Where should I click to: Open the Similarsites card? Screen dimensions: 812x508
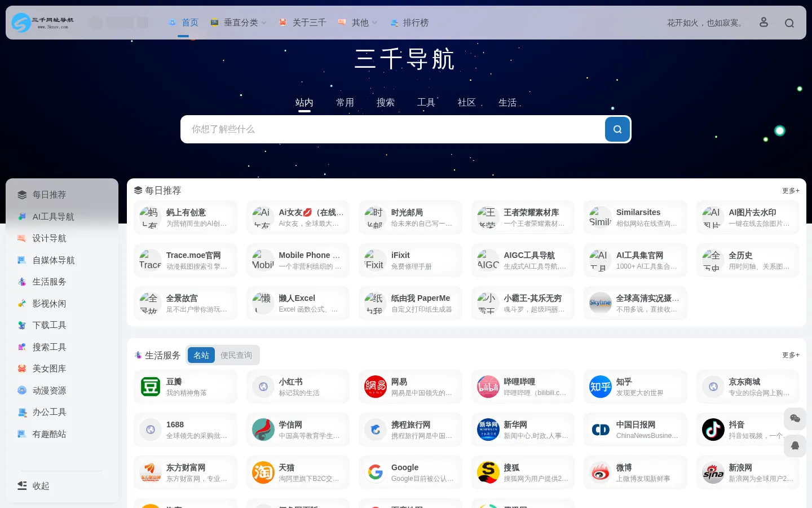coord(636,217)
